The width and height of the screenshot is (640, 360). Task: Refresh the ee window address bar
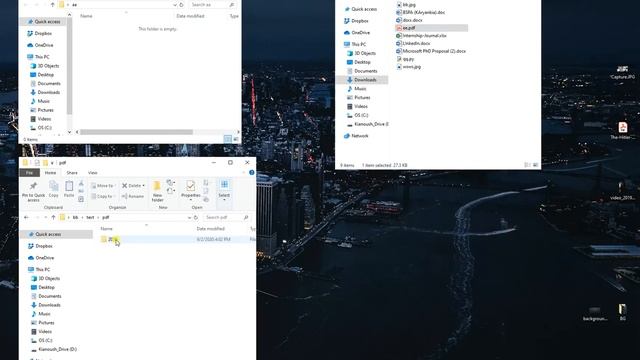pyautogui.click(x=181, y=5)
